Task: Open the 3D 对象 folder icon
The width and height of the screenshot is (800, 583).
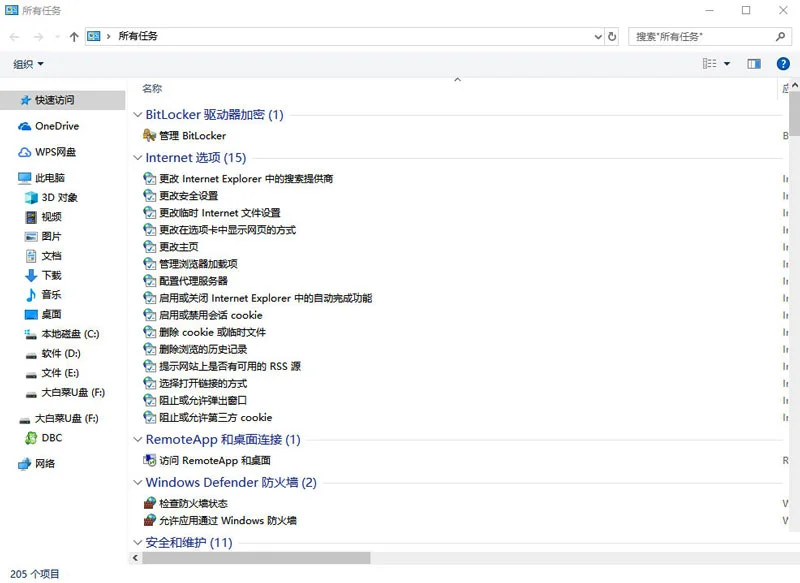Action: tap(31, 197)
